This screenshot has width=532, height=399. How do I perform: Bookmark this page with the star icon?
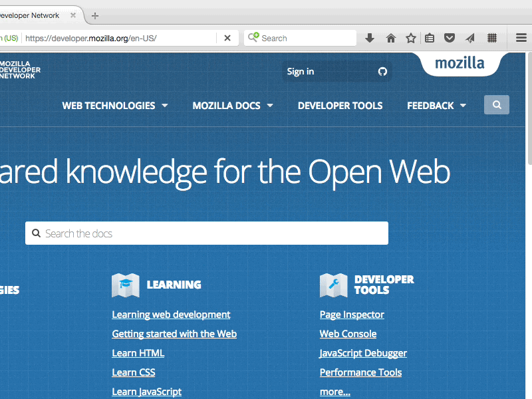click(x=411, y=38)
